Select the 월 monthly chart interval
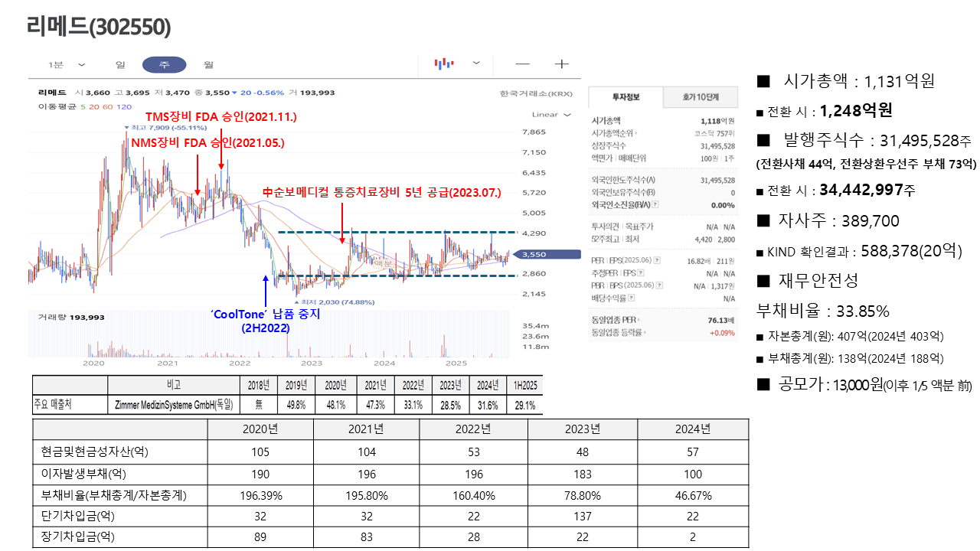The width and height of the screenshot is (980, 551). (208, 65)
